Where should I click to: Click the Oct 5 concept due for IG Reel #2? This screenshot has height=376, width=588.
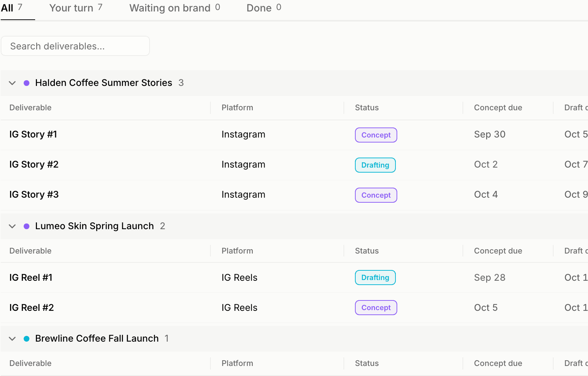coord(486,308)
